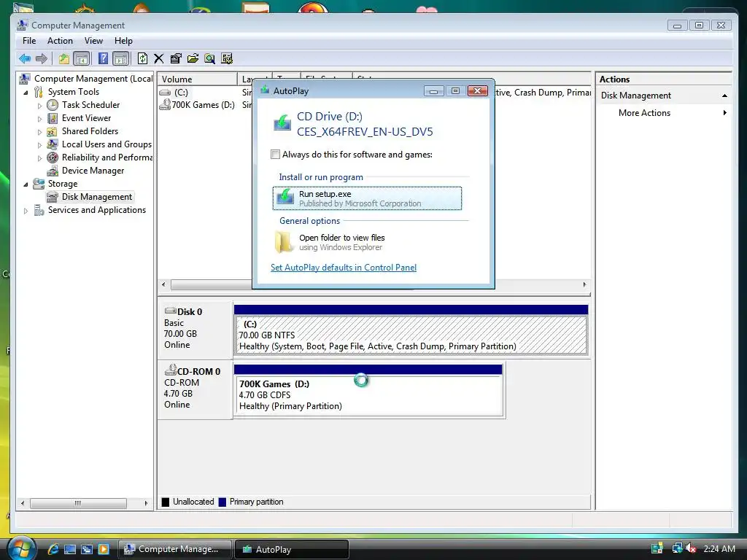
Task: Expand the Task Scheduler node
Action: click(39, 106)
